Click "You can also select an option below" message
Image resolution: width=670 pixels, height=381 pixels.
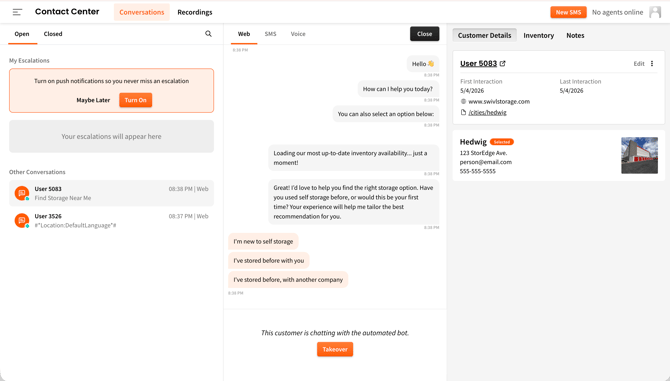click(385, 114)
